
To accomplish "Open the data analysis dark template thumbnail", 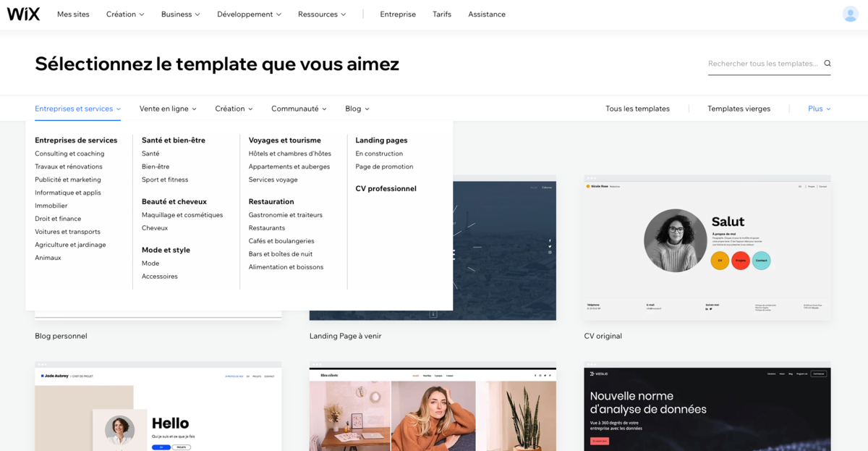I will tap(707, 406).
